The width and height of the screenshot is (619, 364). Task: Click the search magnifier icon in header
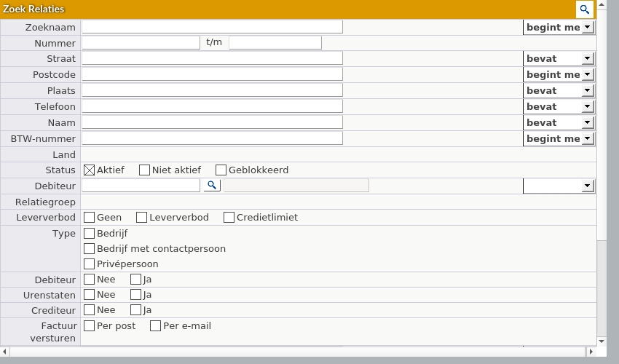584,9
